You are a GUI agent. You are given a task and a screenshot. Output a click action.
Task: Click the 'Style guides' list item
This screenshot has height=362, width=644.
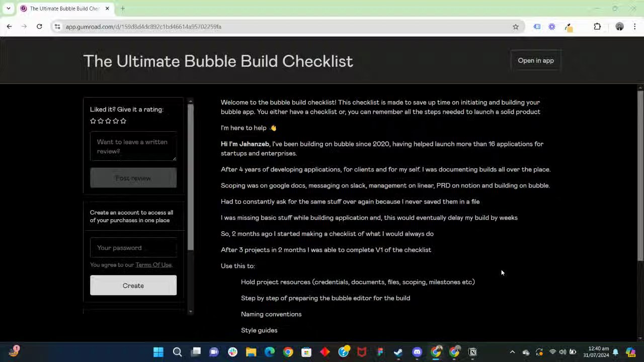(259, 330)
